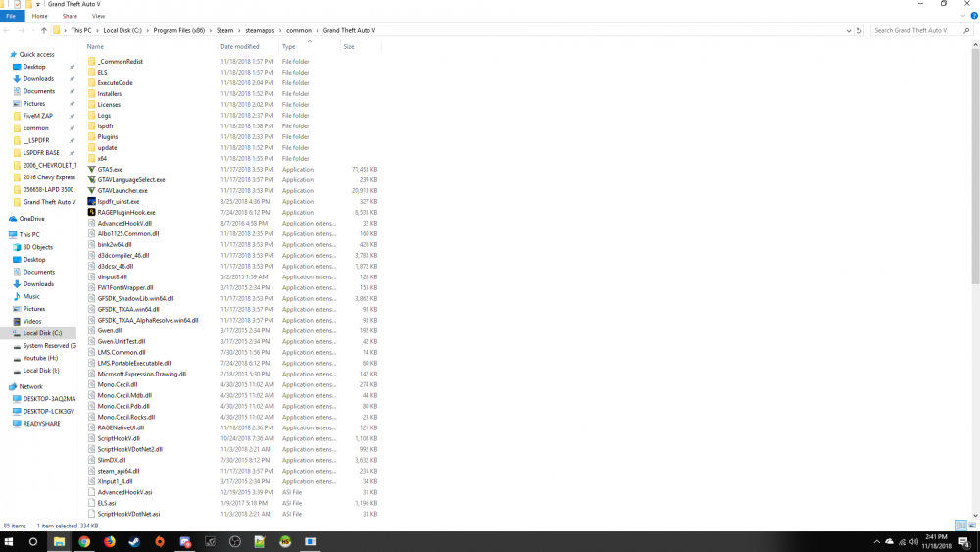Open Local Disk (C:) in sidebar
This screenshot has height=552, width=980.
point(42,333)
